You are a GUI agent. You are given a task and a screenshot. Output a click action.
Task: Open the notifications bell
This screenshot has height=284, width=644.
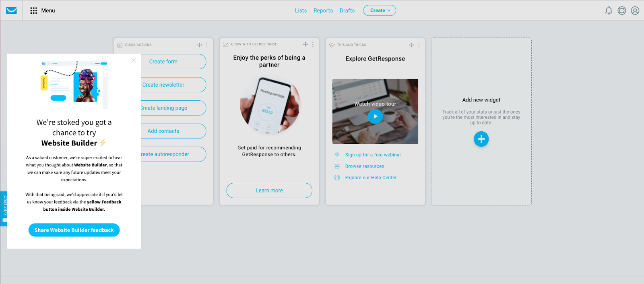(609, 10)
